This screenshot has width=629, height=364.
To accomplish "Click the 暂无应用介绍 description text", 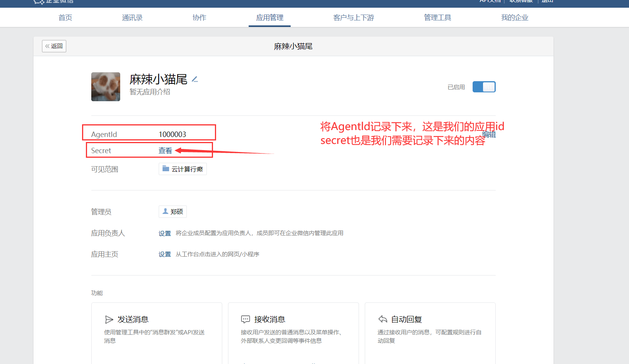I will pos(150,92).
